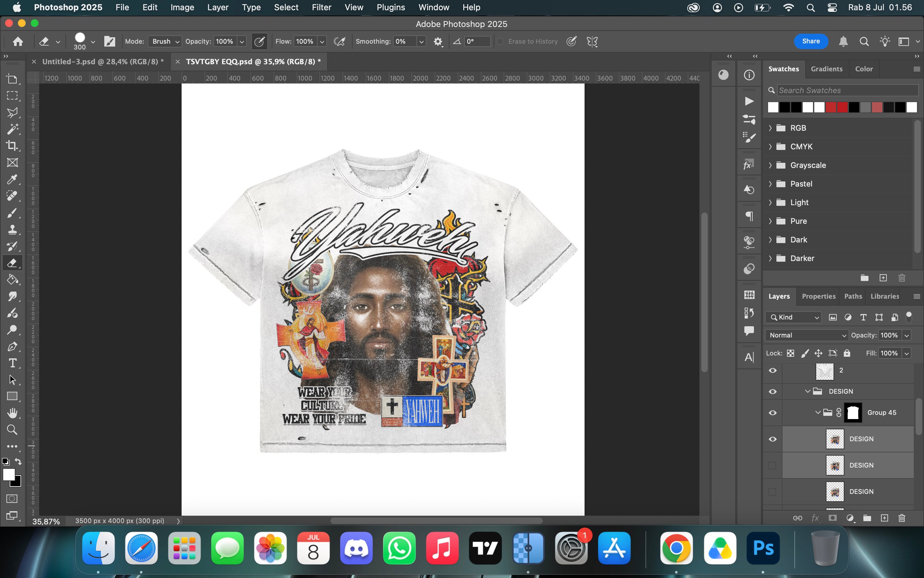Screen dimensions: 924x578
Task: Delete layer with Layers trash icon
Action: click(x=902, y=518)
